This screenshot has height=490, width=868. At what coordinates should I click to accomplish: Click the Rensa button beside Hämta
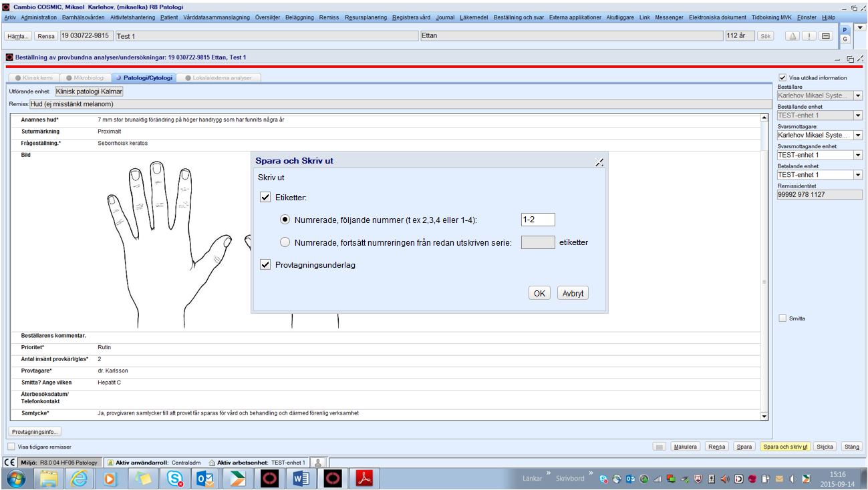[46, 36]
